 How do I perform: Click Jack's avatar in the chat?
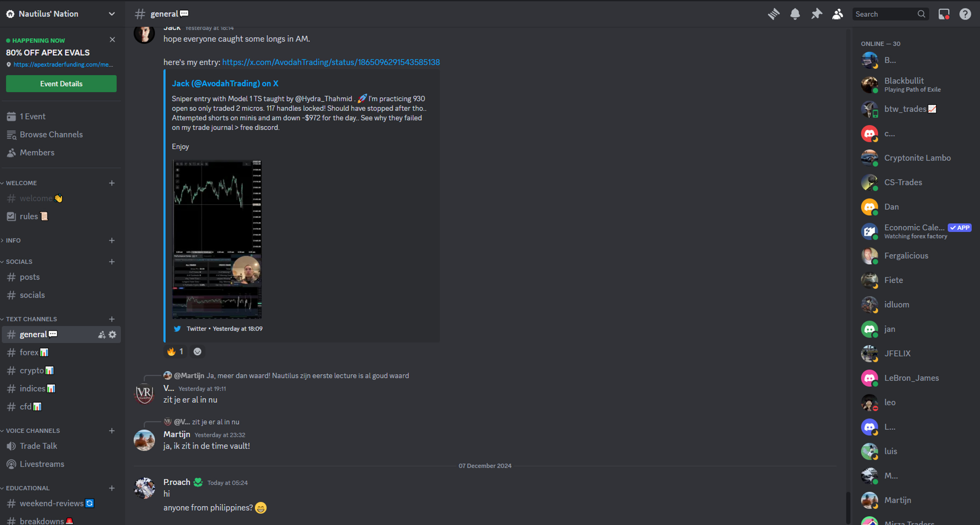[x=144, y=33]
